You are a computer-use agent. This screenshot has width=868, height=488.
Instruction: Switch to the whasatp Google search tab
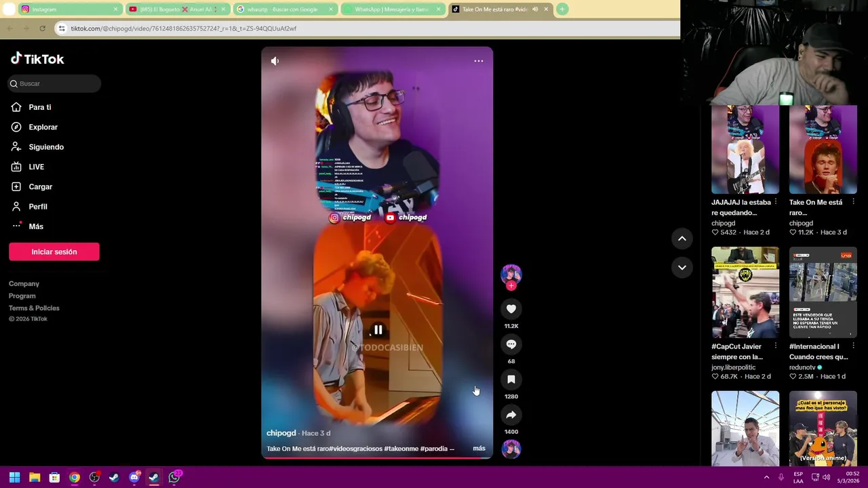[x=285, y=9]
